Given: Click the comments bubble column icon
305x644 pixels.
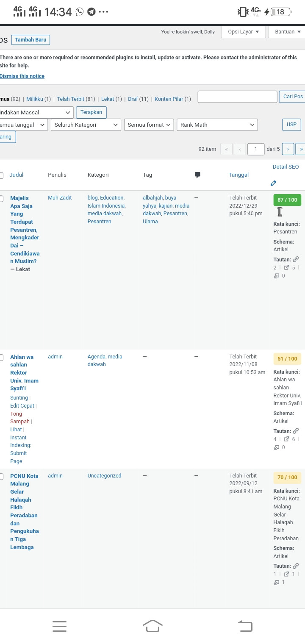Looking at the screenshot, I should pos(197,175).
